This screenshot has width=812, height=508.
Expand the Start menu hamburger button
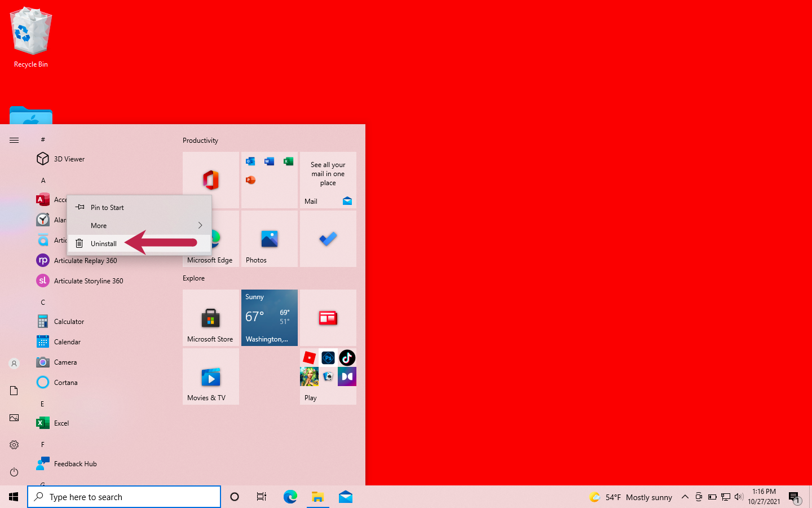coord(14,140)
